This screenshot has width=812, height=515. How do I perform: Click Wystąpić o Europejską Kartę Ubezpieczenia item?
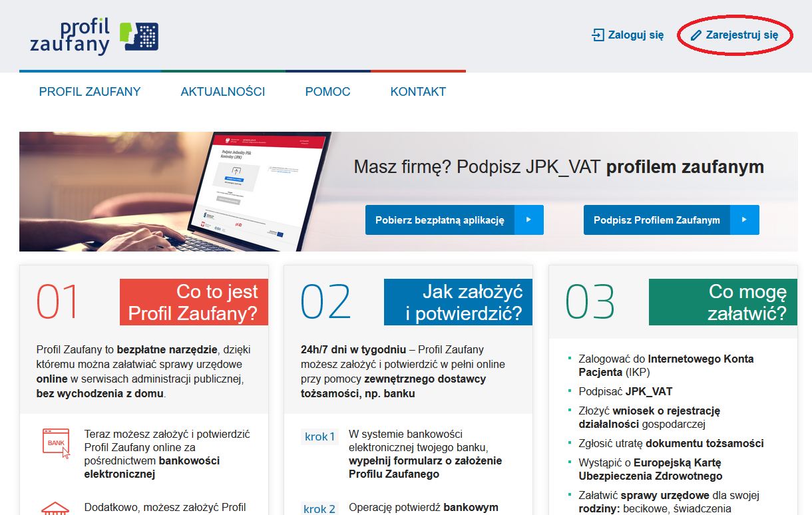pyautogui.click(x=651, y=469)
